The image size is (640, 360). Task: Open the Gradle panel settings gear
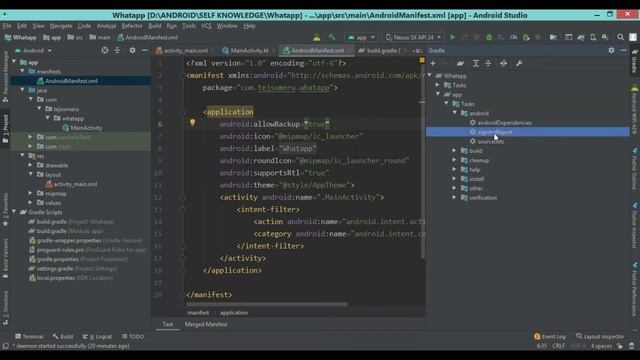[x=611, y=50]
